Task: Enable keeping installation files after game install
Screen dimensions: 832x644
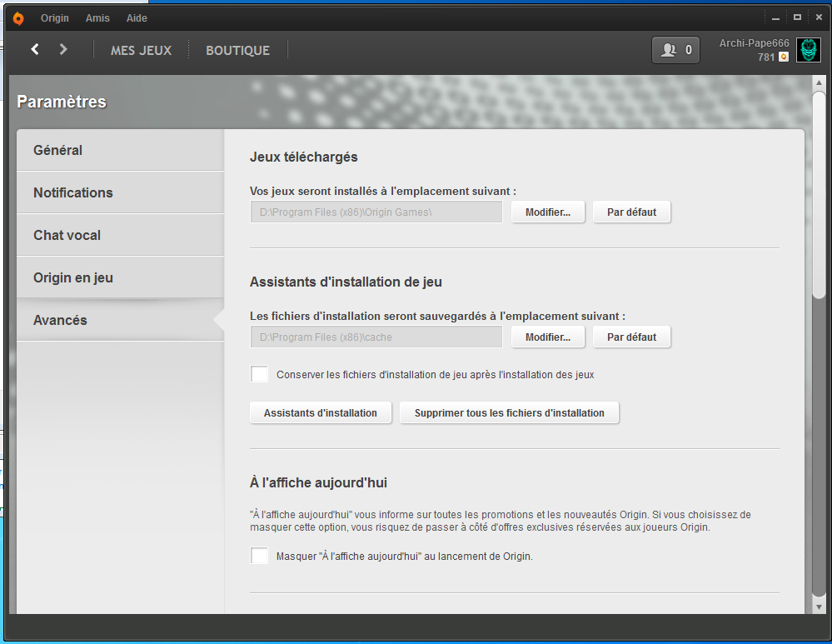Action: tap(260, 375)
